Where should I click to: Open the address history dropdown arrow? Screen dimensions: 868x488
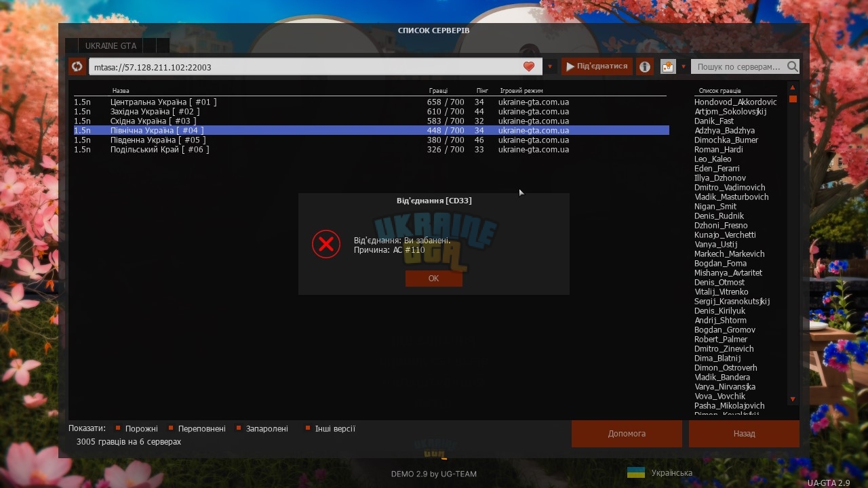550,66
